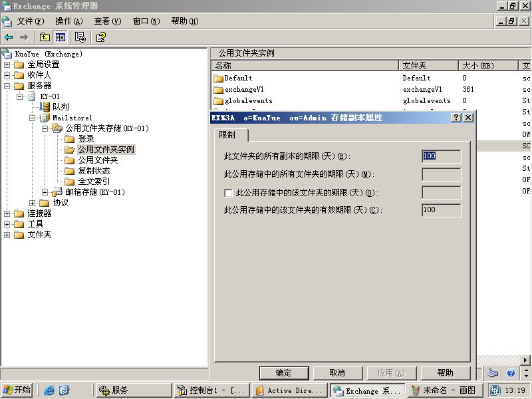Screen dimensions: 532x399
Task: Collapse the 服务器 tree node
Action: [x=7, y=86]
